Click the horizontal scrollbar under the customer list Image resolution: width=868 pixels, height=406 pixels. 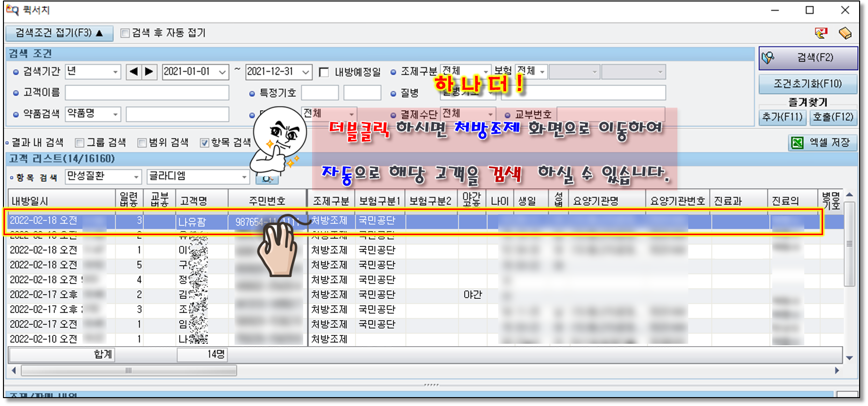tap(128, 370)
